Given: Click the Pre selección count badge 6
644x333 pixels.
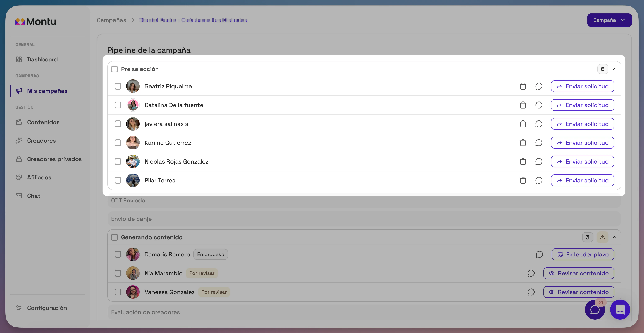Looking at the screenshot, I should [603, 69].
